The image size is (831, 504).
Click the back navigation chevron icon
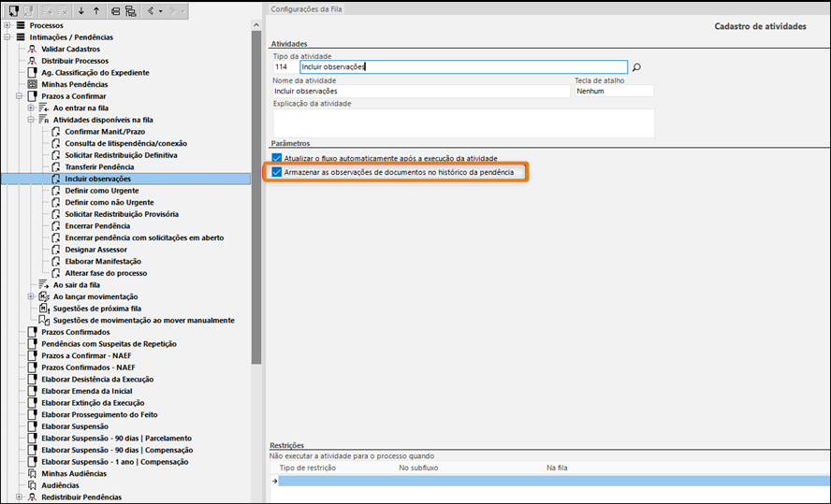151,11
